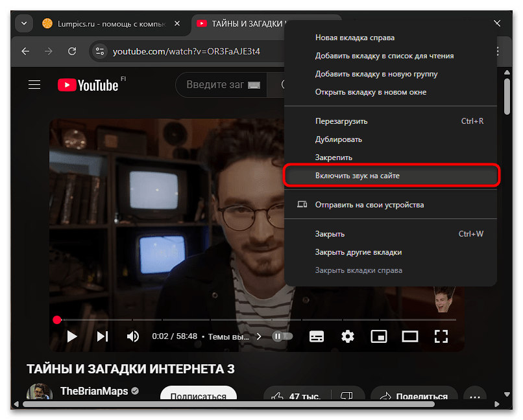
Task: Dislike the video thumbs-down icon
Action: coord(347,395)
